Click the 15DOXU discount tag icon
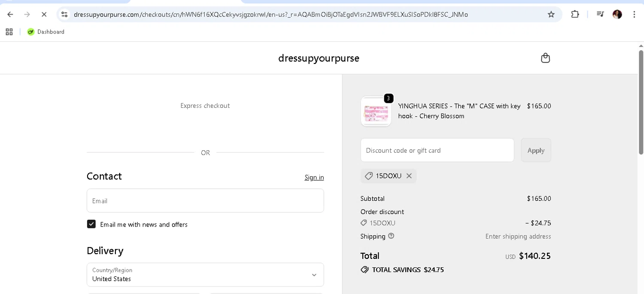Viewport: 644px width, 294px height. point(368,176)
